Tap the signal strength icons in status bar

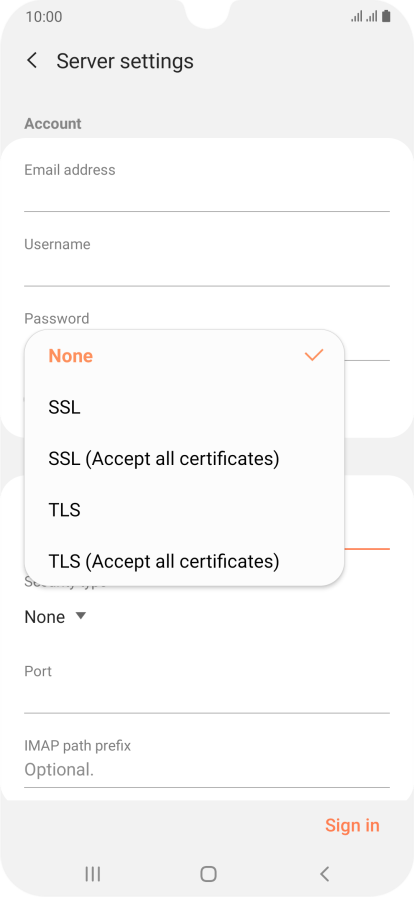coord(364,17)
